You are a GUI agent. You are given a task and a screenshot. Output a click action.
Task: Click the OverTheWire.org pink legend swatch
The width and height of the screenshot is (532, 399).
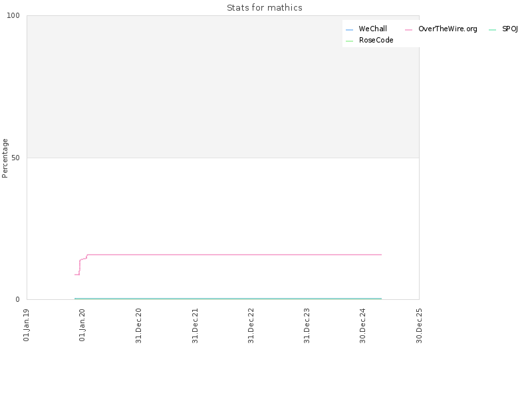tap(408, 30)
